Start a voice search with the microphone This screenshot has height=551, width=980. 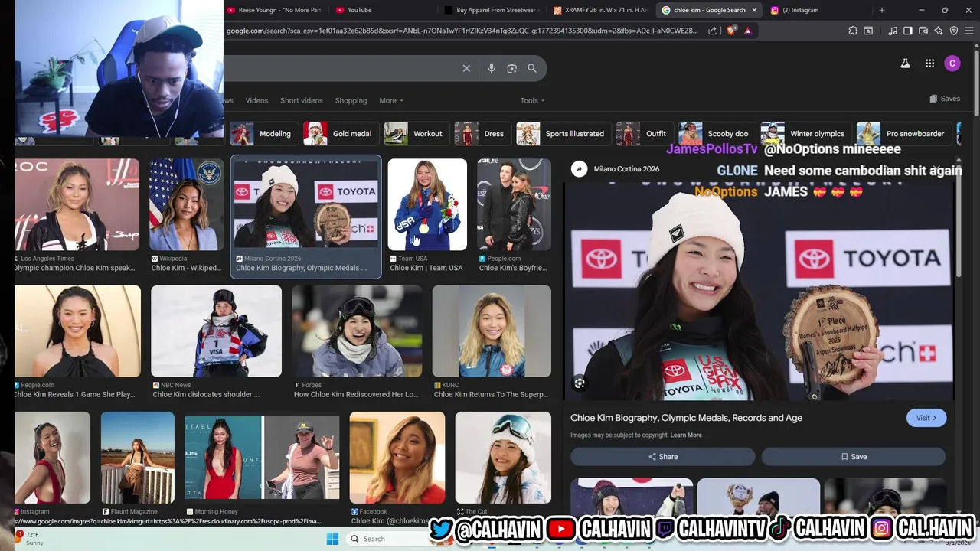click(492, 68)
